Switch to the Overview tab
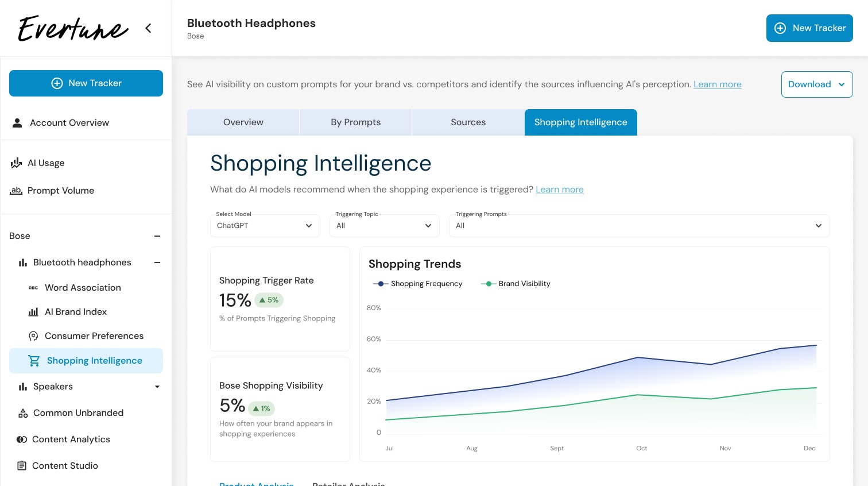 coord(243,122)
